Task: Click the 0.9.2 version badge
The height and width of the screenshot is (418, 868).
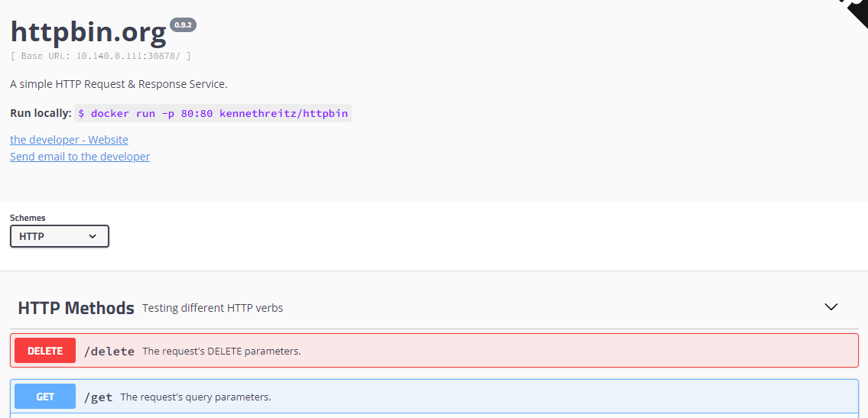Action: tap(183, 25)
